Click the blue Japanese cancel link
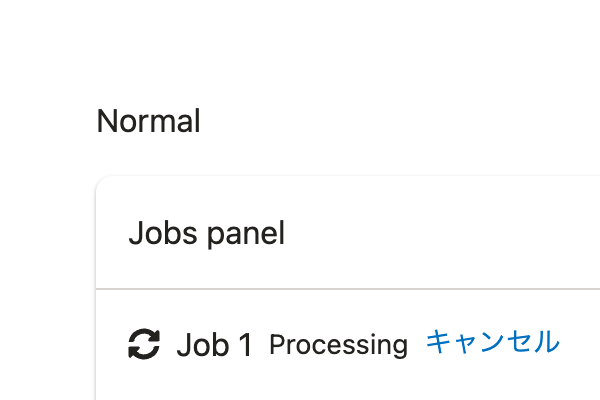Screen dimensions: 600x400 pos(493,342)
